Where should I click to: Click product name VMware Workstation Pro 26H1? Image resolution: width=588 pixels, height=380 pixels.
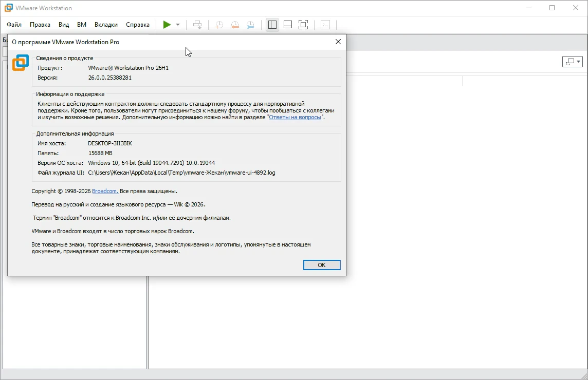pyautogui.click(x=128, y=68)
